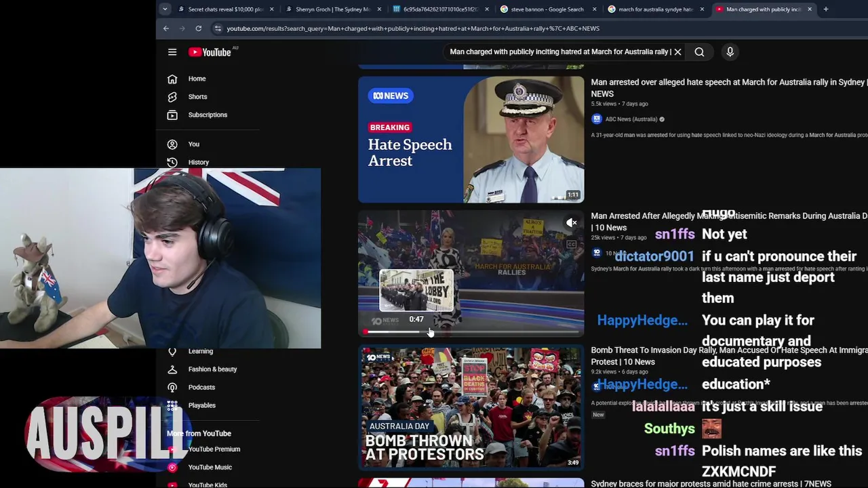Viewport: 868px width, 488px height.
Task: Open Podcasts in the sidebar
Action: coord(201,387)
